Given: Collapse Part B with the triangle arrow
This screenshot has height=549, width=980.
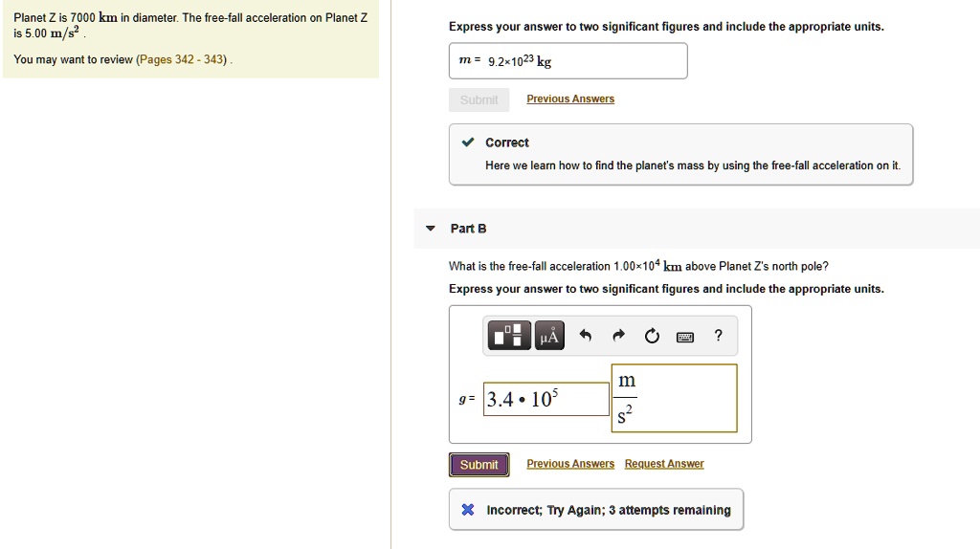Looking at the screenshot, I should 431,229.
